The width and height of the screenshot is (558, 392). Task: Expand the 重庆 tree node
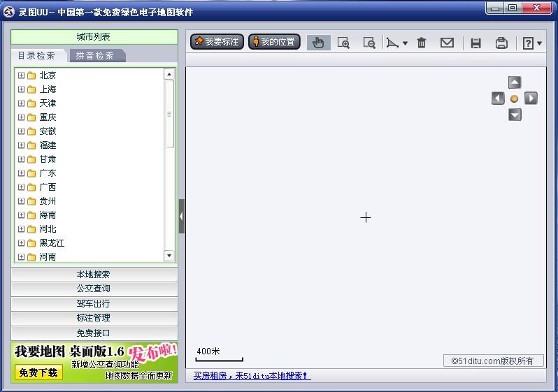coord(22,117)
